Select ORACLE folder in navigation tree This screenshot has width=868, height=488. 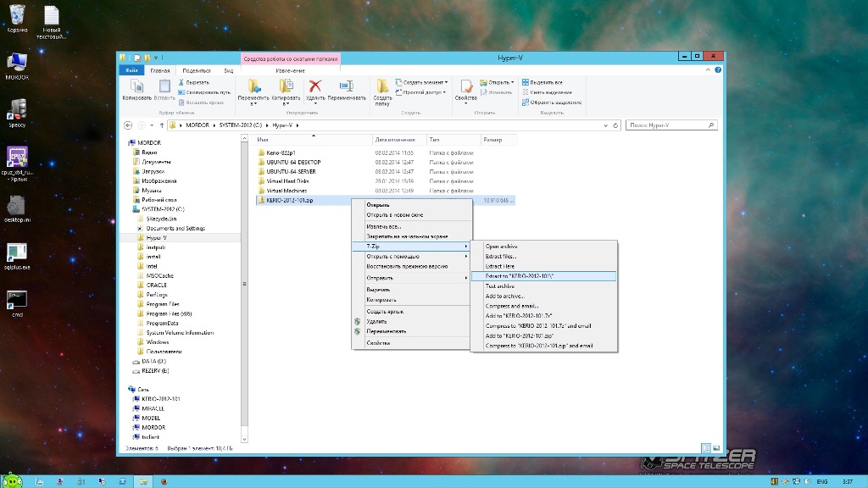coord(156,285)
